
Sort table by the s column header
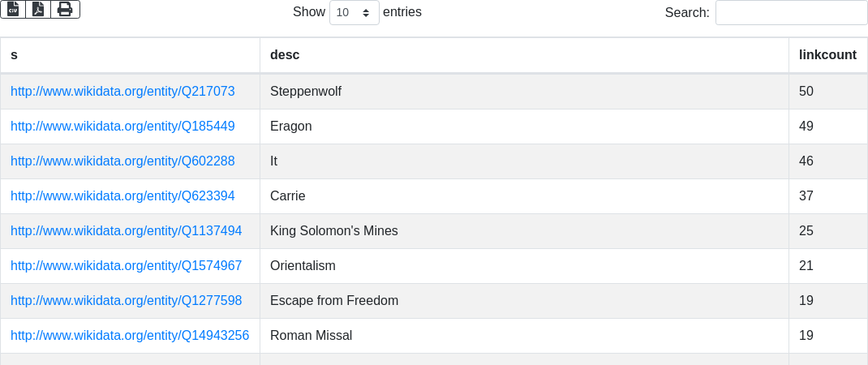coord(130,55)
